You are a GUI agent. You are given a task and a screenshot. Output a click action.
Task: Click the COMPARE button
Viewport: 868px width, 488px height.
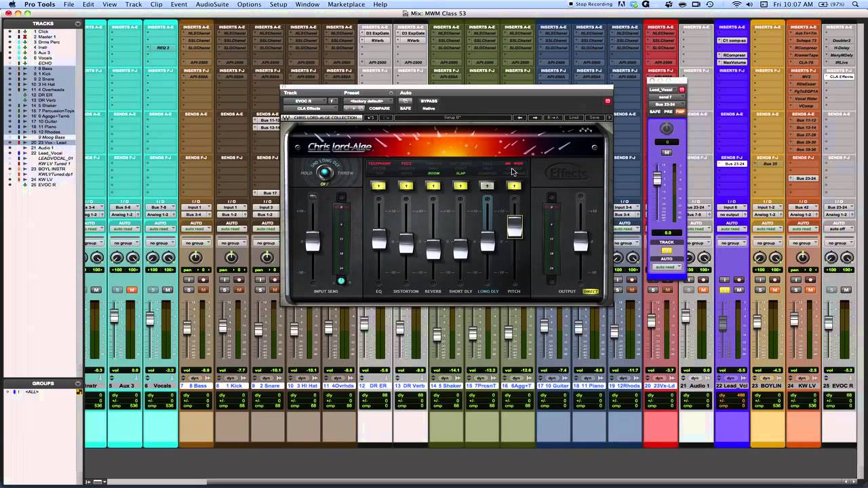click(379, 108)
